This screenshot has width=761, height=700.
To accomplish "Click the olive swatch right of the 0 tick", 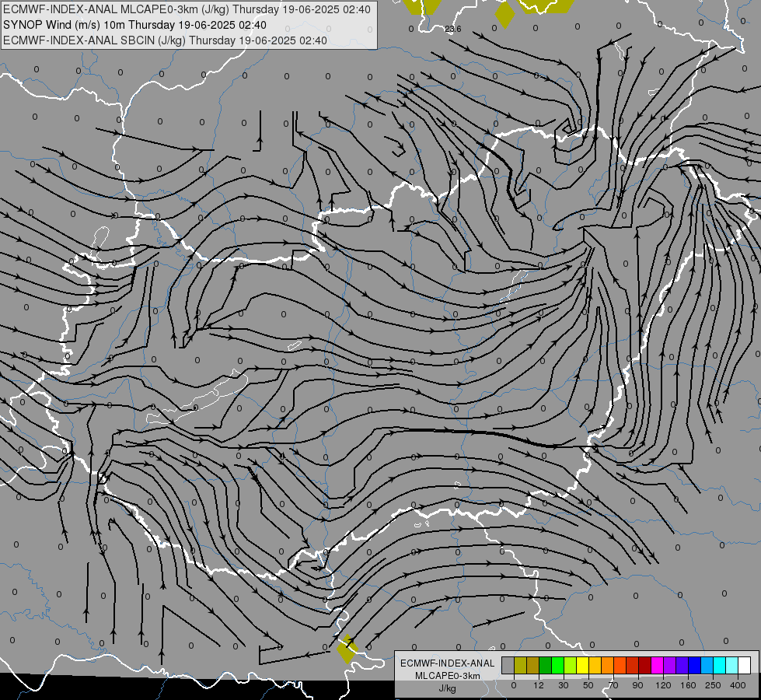I will coord(520,666).
